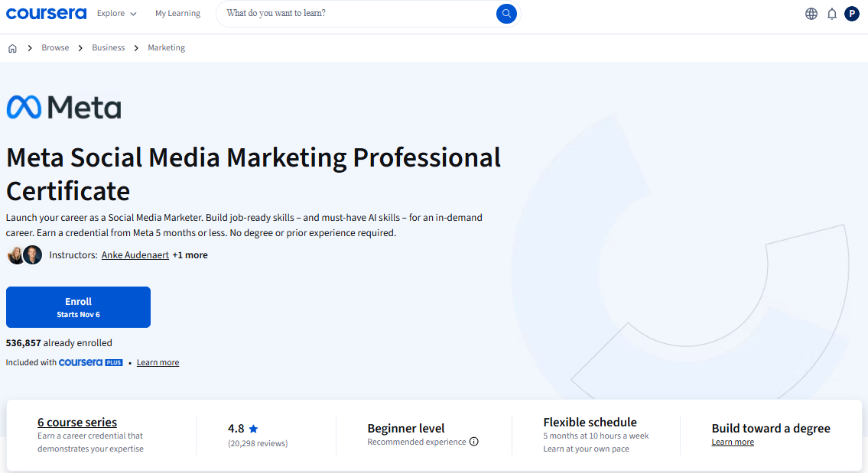
Task: Click the blue star next to 4.8 rating
Action: [x=253, y=428]
